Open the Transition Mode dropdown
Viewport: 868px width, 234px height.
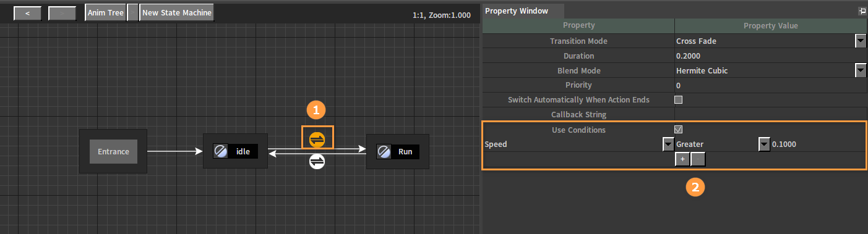tap(861, 41)
